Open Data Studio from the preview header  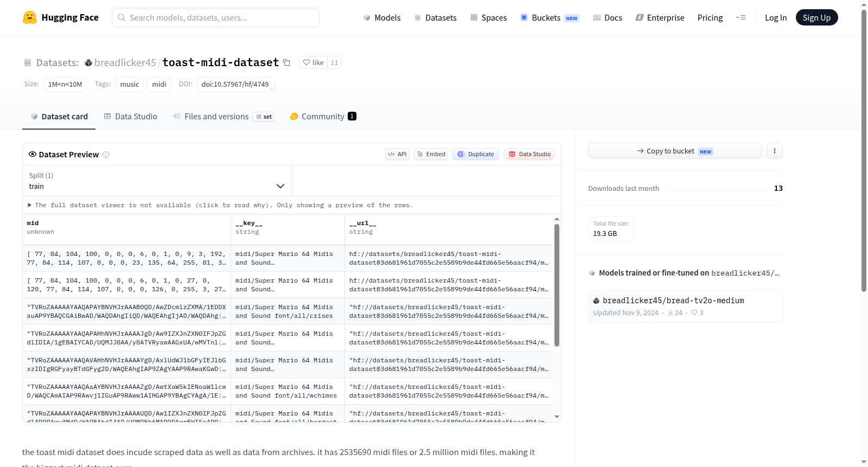[x=529, y=154]
